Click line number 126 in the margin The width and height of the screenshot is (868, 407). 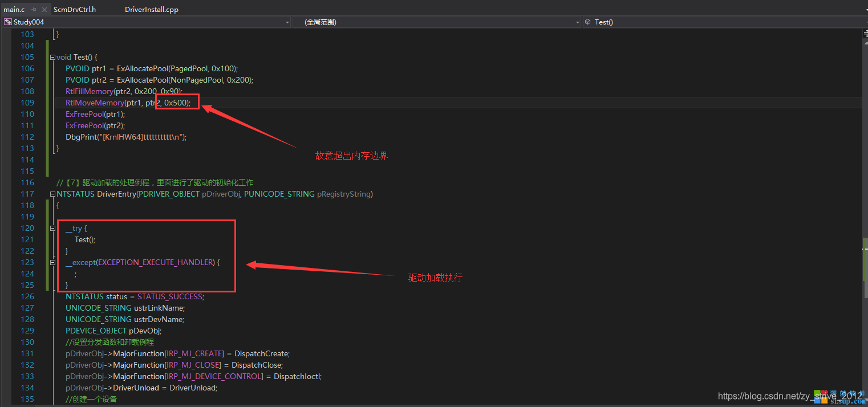27,296
